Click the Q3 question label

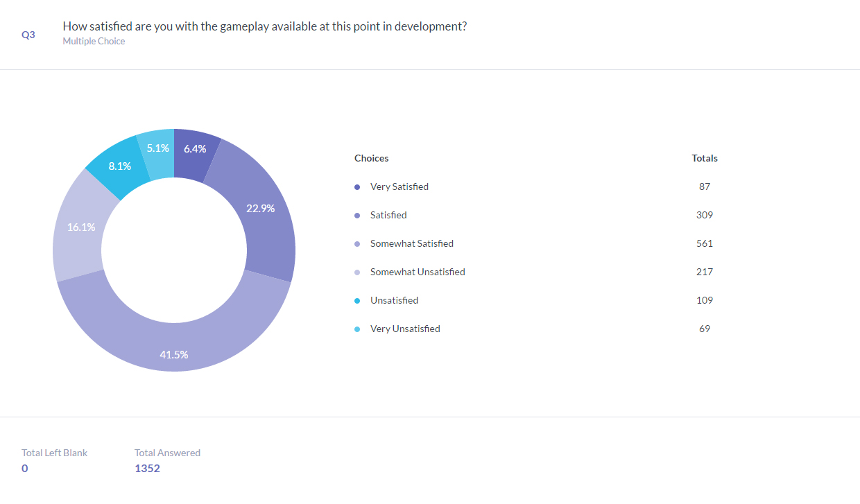(x=28, y=34)
